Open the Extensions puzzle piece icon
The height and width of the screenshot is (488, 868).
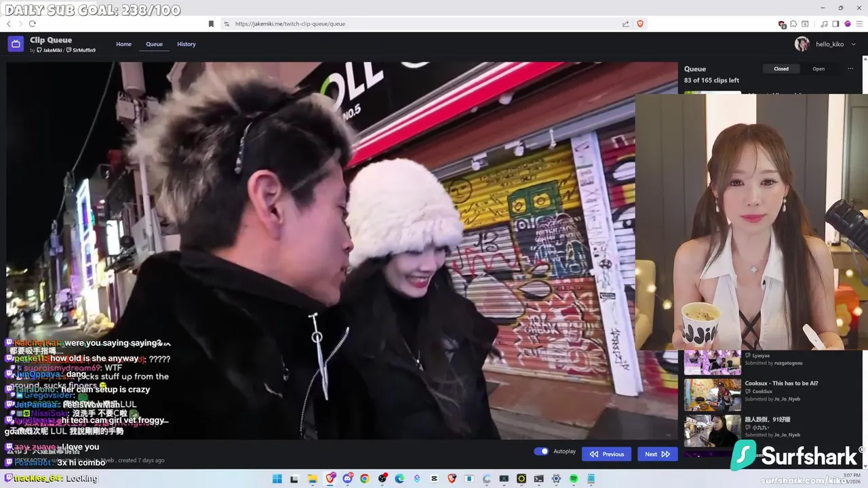pyautogui.click(x=793, y=24)
